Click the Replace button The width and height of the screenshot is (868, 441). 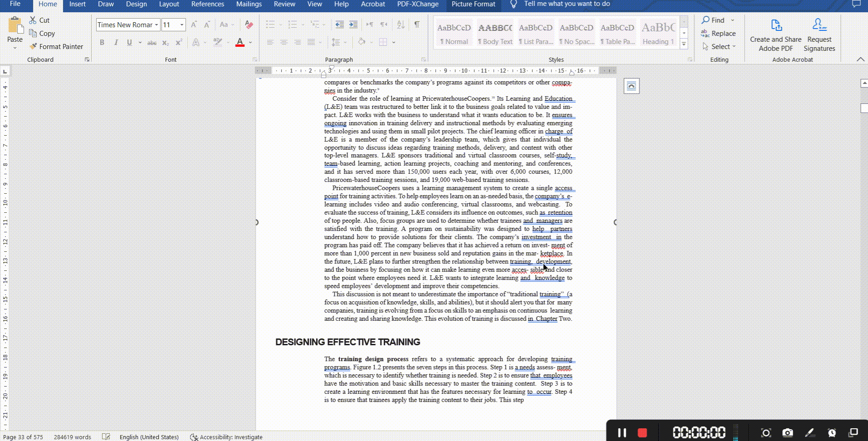718,33
